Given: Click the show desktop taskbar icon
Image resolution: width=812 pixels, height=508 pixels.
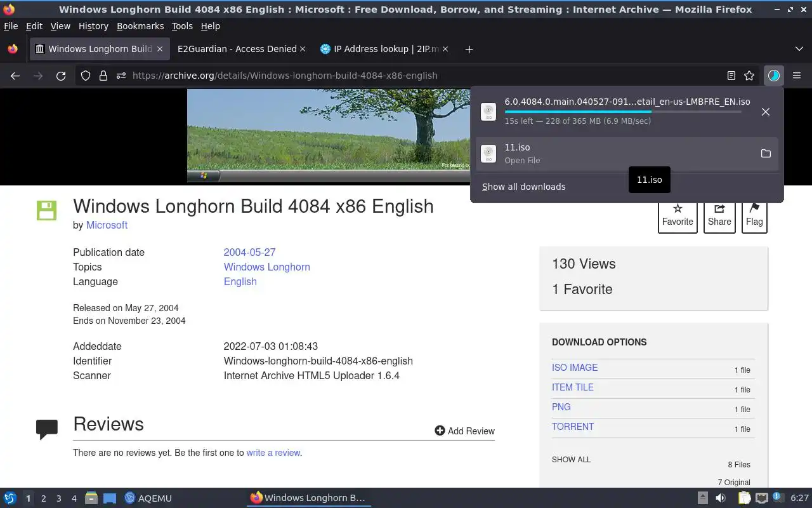Looking at the screenshot, I should pyautogui.click(x=110, y=498).
